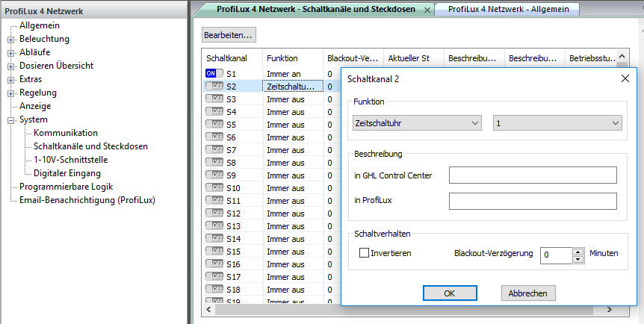Screen dimensions: 644x324
Task: Collapse the System tree node
Action: tap(10, 120)
